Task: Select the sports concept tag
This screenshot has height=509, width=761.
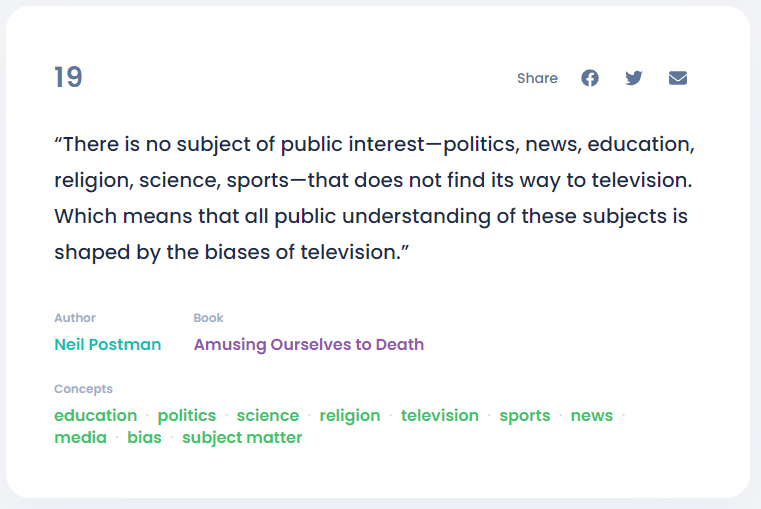Action: [525, 416]
